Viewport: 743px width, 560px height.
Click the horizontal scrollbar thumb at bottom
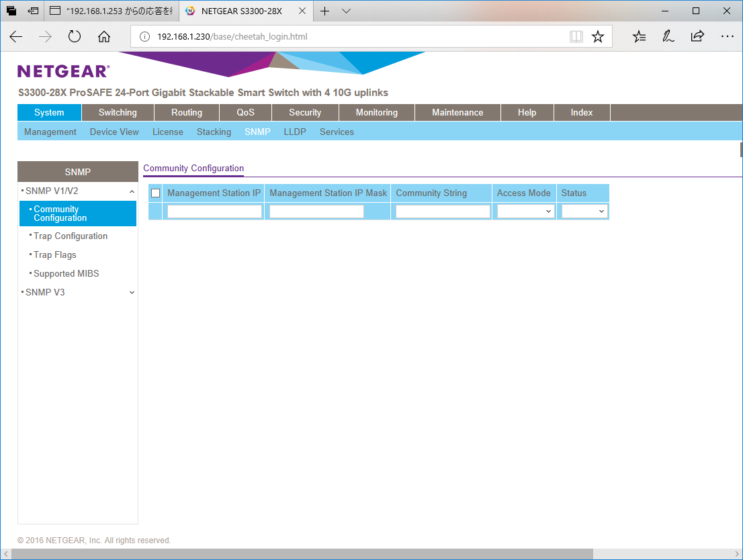click(302, 554)
